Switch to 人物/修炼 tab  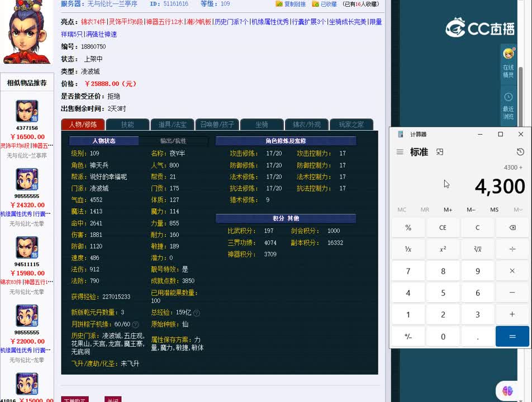83,125
